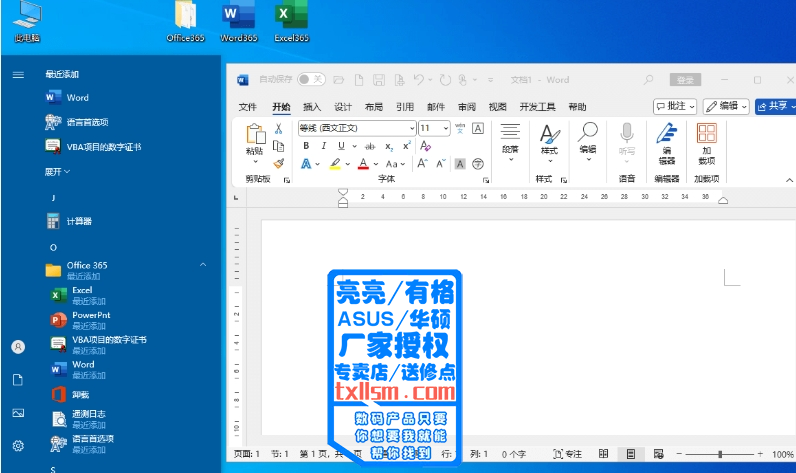Screen dimensions: 796x473
Task: Switch to the 插入 Insert tab
Action: 312,107
